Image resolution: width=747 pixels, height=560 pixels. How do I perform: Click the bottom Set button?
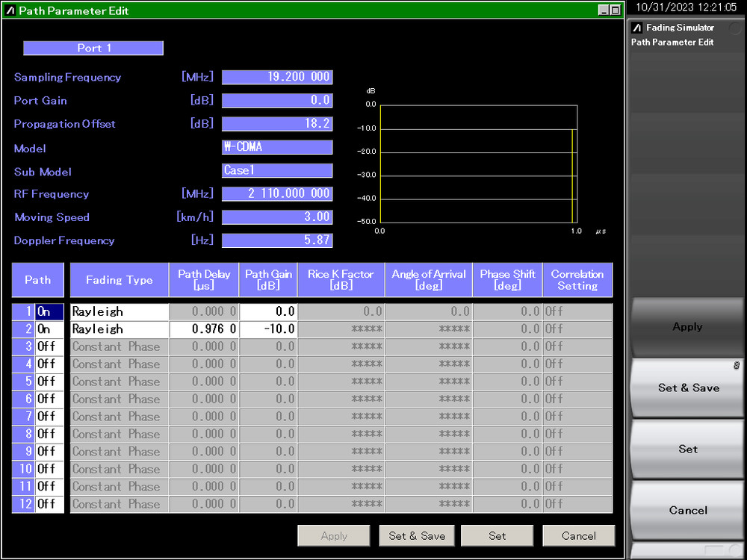coord(497,535)
